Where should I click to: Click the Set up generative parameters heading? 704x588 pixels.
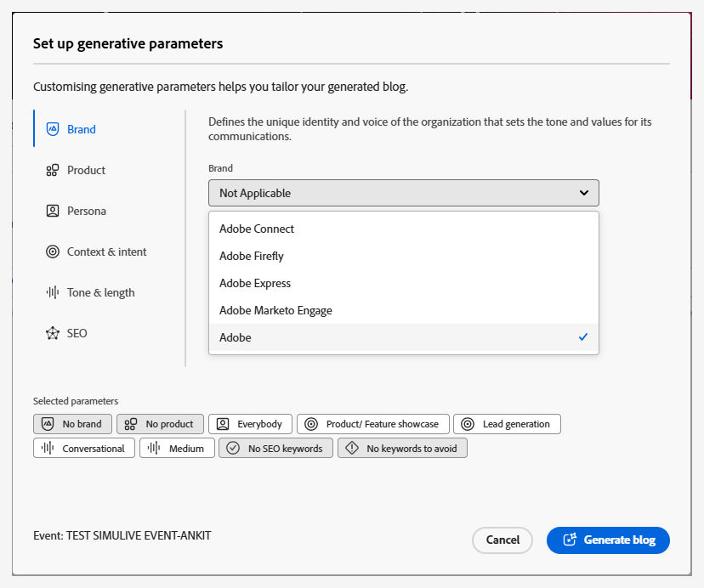(128, 43)
